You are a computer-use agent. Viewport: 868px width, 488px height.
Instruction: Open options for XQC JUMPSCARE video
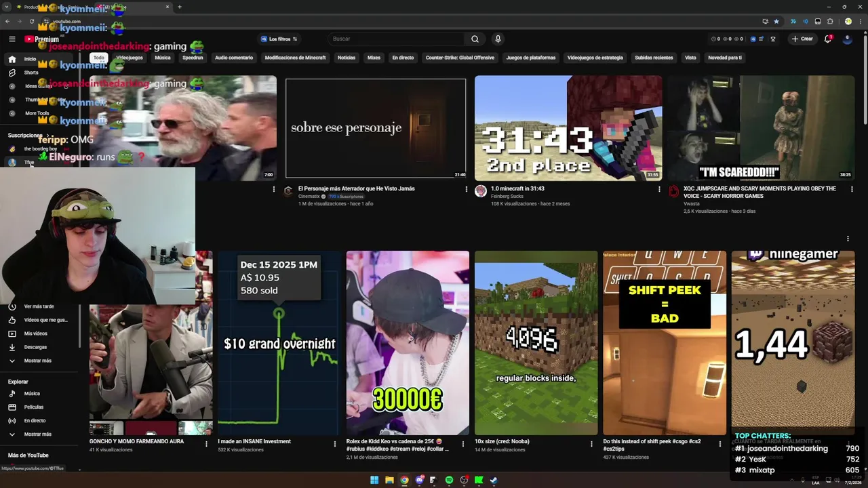tap(852, 189)
